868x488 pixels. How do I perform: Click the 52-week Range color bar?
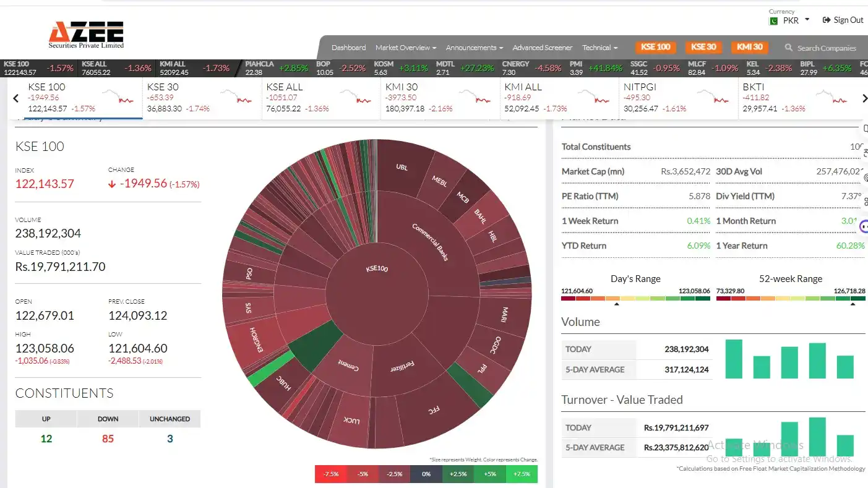coord(791,298)
